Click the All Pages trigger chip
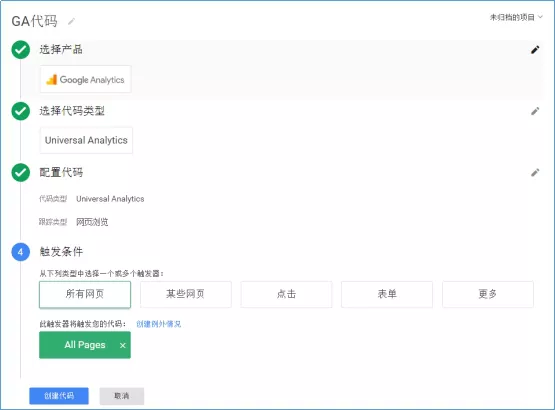This screenshot has height=410, width=555. point(85,345)
